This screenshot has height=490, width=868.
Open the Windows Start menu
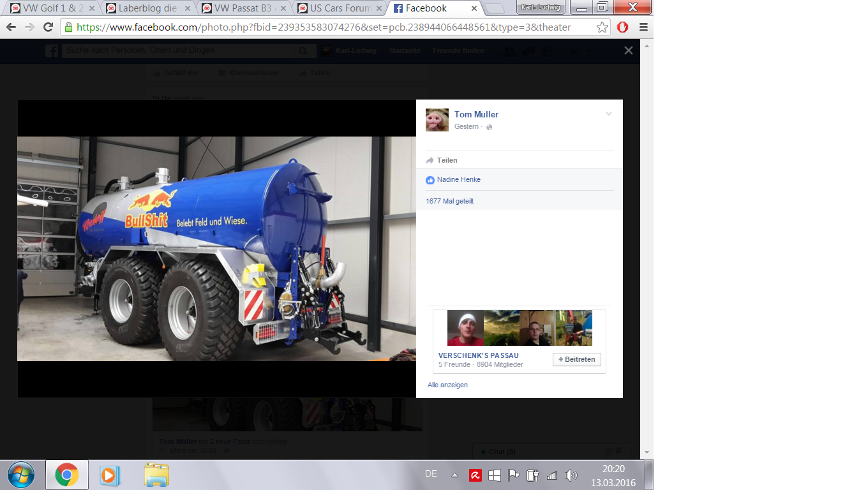21,475
